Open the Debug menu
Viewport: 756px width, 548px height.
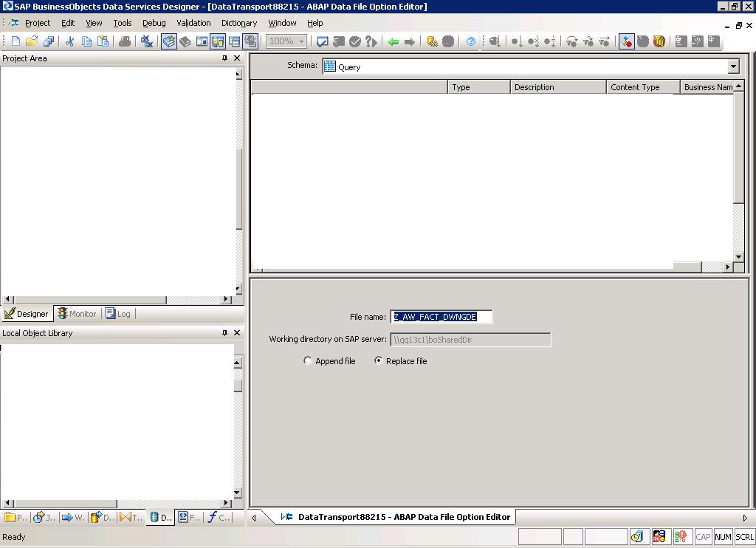coord(154,23)
